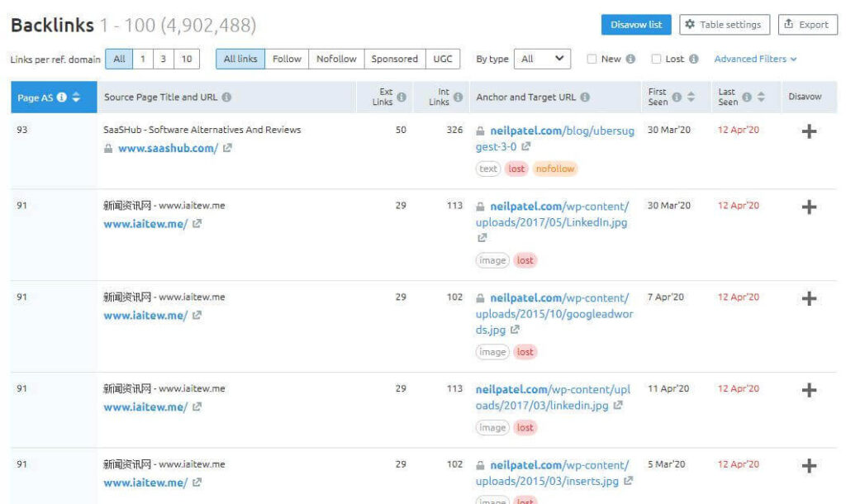Screen dimensions: 846x504
Task: Filter by Follow links
Action: tap(287, 59)
